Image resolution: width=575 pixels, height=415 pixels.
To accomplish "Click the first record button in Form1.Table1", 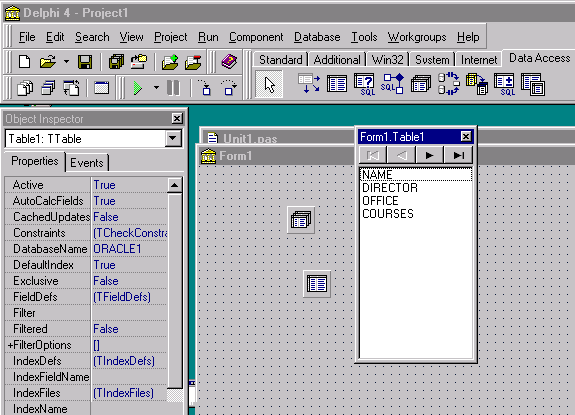I will coord(373,155).
